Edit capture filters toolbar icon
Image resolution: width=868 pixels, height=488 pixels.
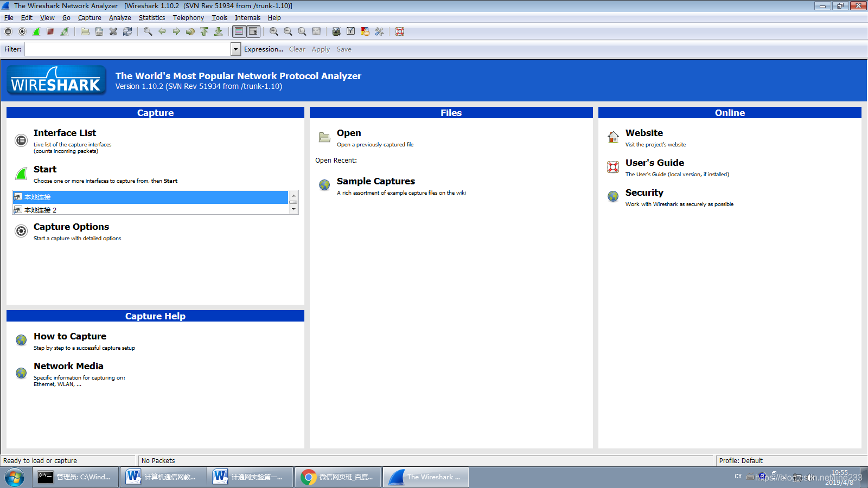[337, 31]
